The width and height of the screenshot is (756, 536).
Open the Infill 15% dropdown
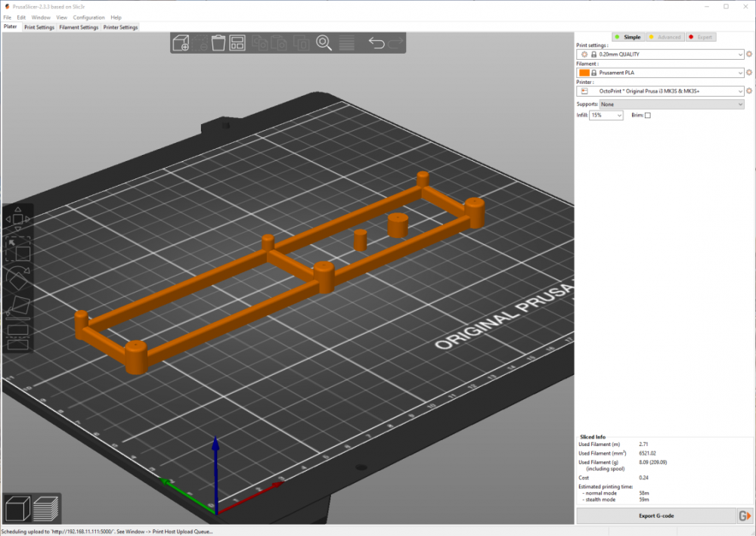(606, 115)
